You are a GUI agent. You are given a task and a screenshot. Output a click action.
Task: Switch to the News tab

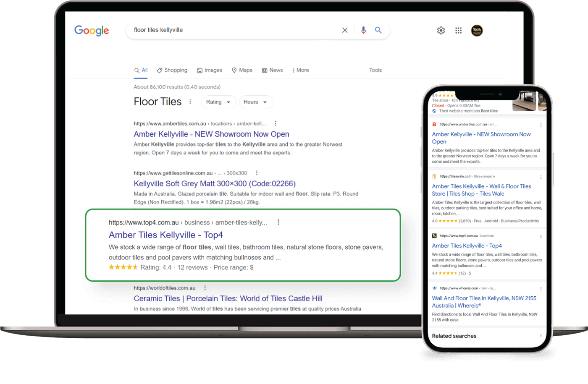[272, 70]
